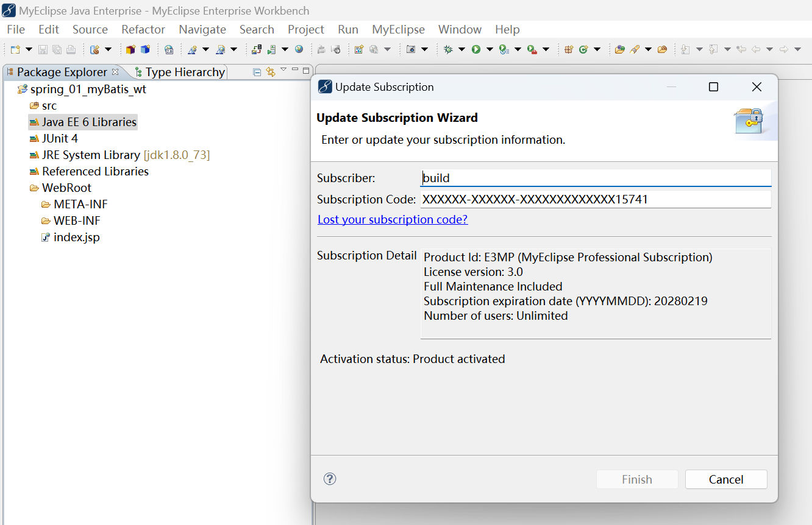Click the Debug bug toolbar icon

448,49
